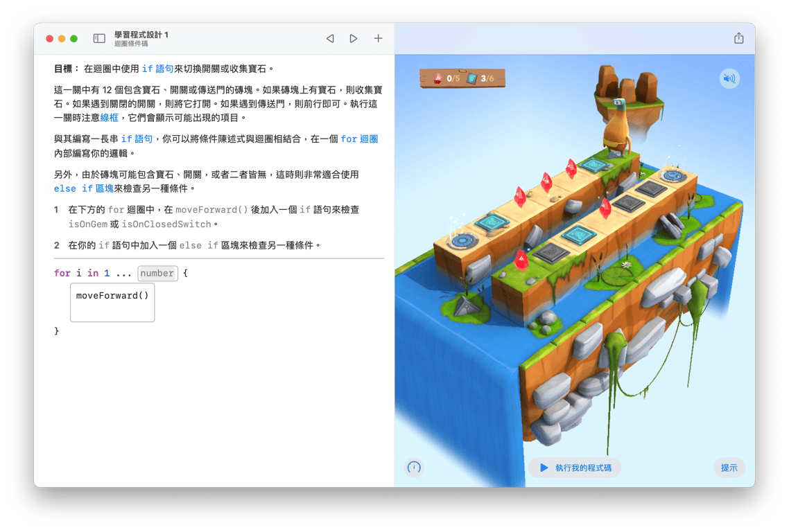Click the page title 學習程式設計 1
This screenshot has width=789, height=532.
141,35
